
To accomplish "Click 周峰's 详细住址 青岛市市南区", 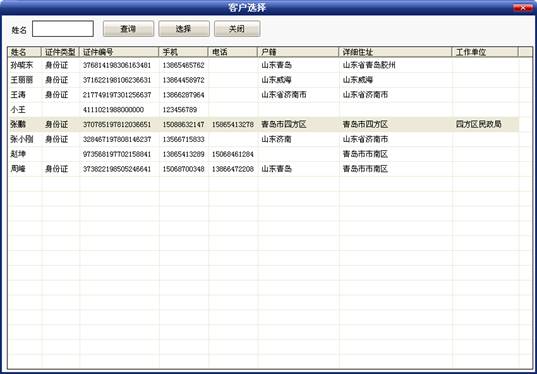I will pyautogui.click(x=365, y=169).
